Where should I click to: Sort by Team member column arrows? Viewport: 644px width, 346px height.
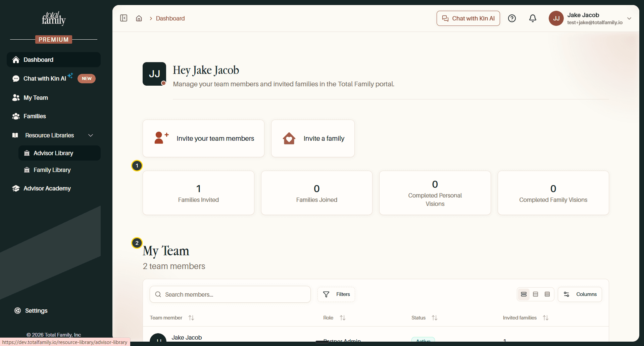191,318
